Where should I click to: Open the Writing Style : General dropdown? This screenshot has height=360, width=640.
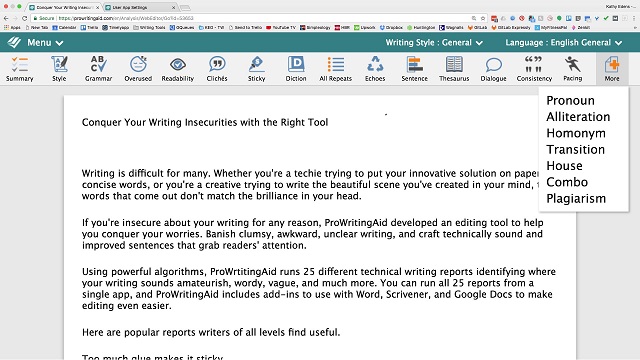click(x=434, y=42)
